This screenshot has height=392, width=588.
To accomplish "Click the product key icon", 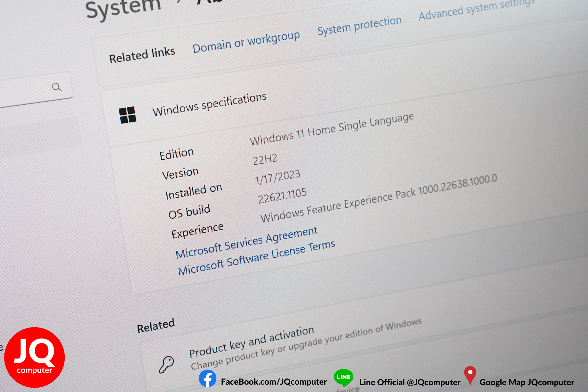I will [x=166, y=365].
